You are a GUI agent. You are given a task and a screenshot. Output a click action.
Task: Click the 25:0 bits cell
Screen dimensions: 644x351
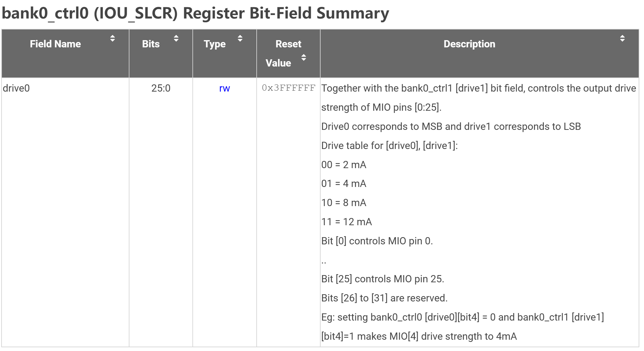click(161, 88)
